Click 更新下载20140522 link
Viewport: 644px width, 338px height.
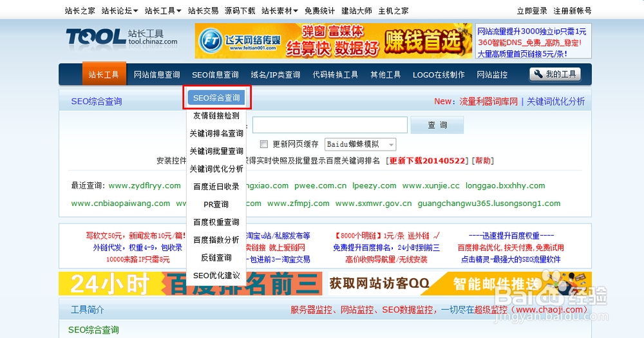click(x=427, y=160)
